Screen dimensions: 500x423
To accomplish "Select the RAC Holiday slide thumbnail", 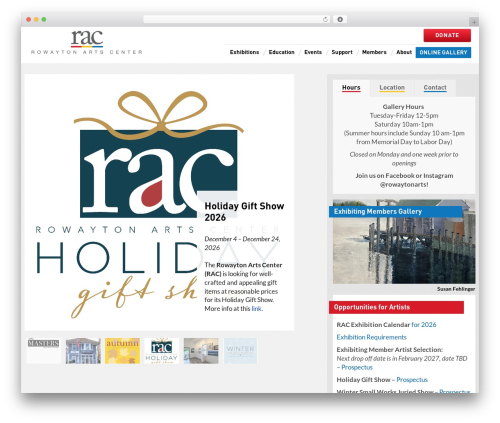I will point(162,351).
